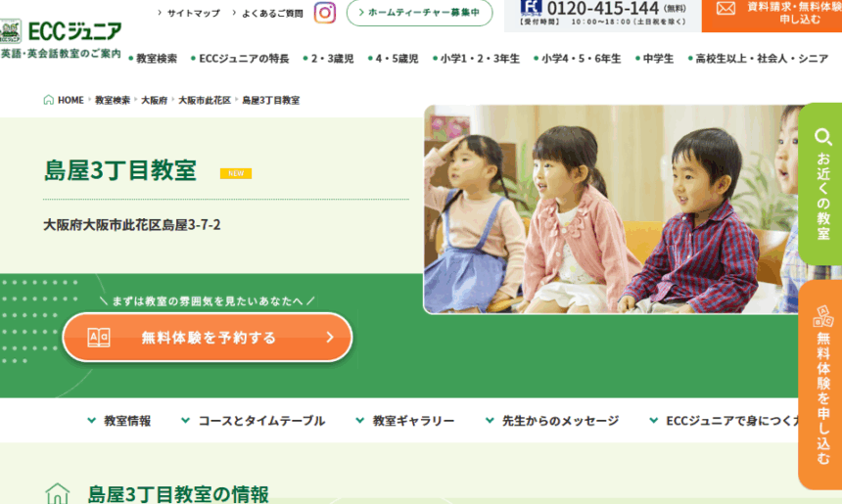Open the Instagram icon link
This screenshot has height=504, width=842.
(325, 13)
